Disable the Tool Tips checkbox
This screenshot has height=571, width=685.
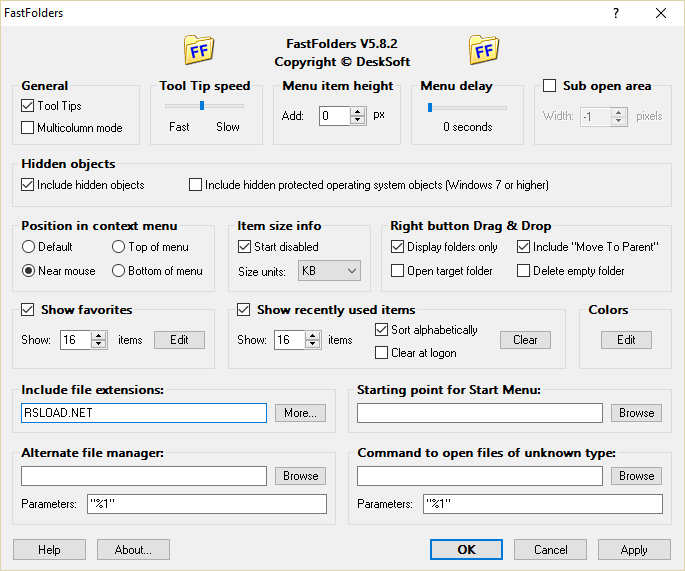tap(28, 106)
